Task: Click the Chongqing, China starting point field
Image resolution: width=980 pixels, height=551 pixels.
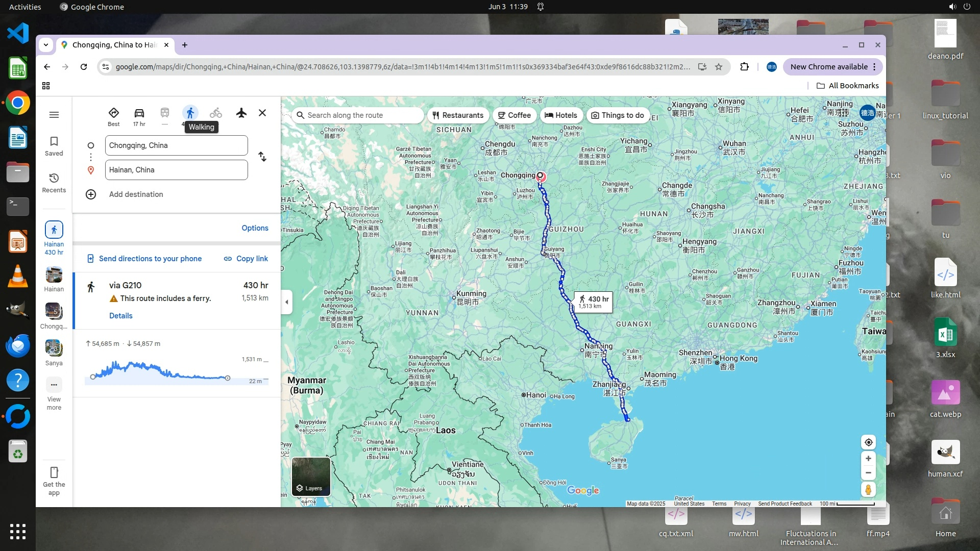Action: pyautogui.click(x=176, y=145)
